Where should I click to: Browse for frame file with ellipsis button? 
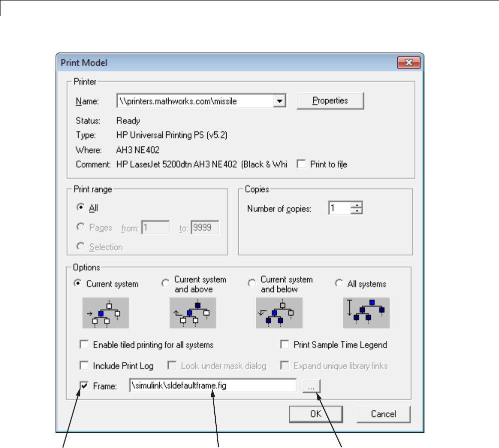click(x=311, y=386)
